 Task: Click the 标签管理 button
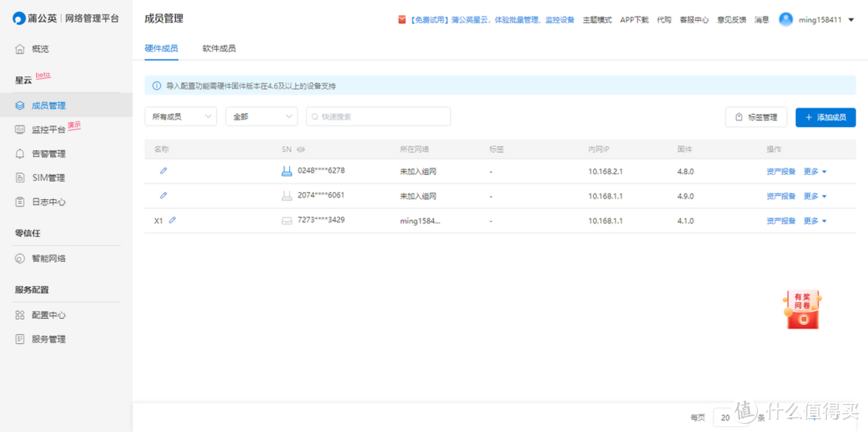click(755, 117)
